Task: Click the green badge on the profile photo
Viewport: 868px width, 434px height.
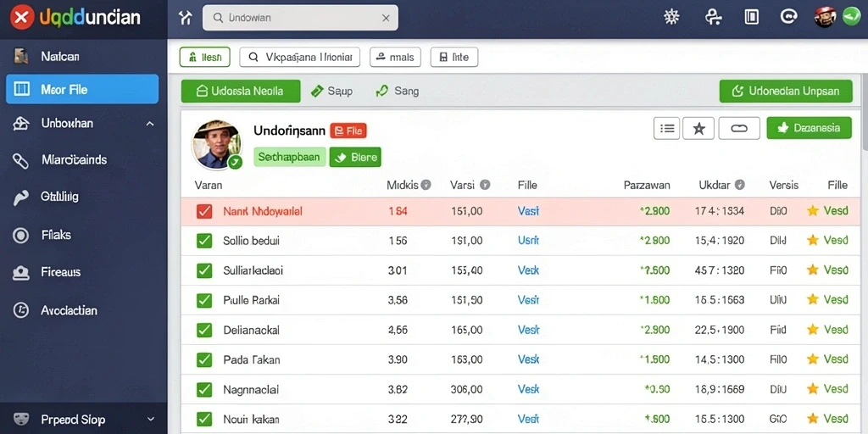Action: 235,162
